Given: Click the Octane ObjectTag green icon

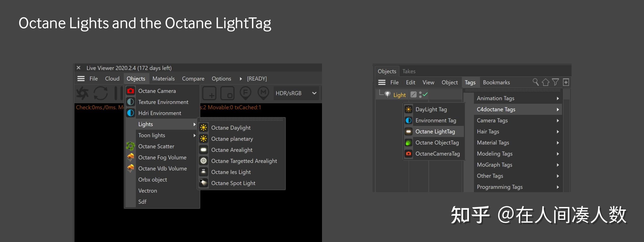Looking at the screenshot, I should coord(408,143).
